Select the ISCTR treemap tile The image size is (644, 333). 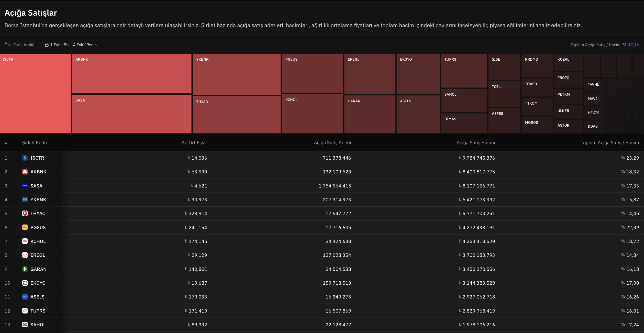(x=35, y=93)
